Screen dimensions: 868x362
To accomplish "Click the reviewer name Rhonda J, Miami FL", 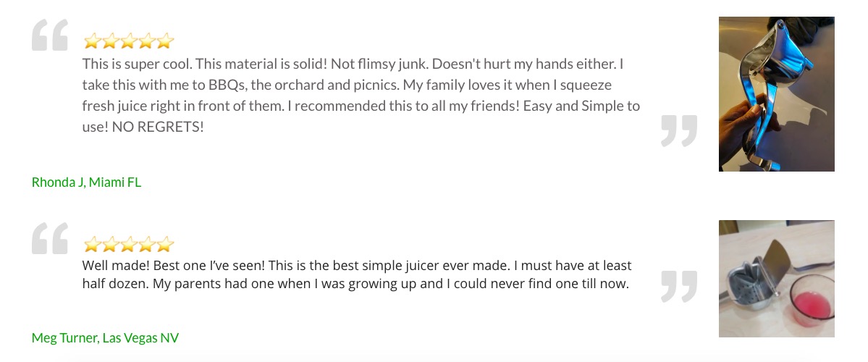I will 86,182.
